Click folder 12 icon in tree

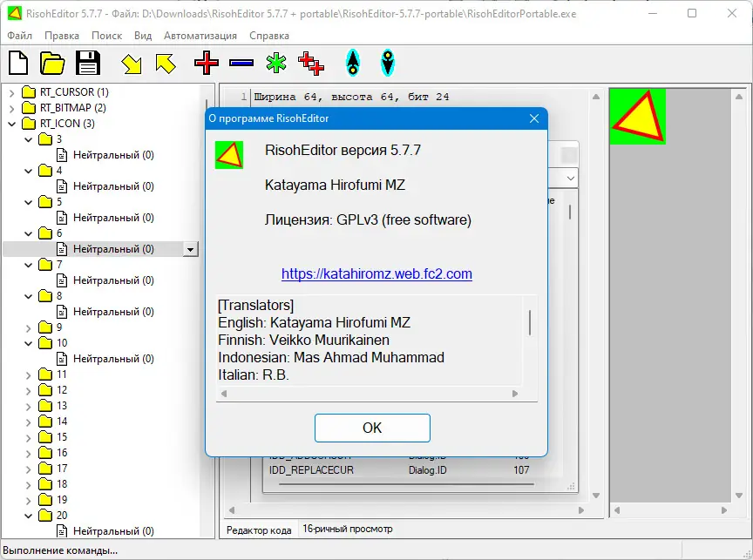[45, 389]
